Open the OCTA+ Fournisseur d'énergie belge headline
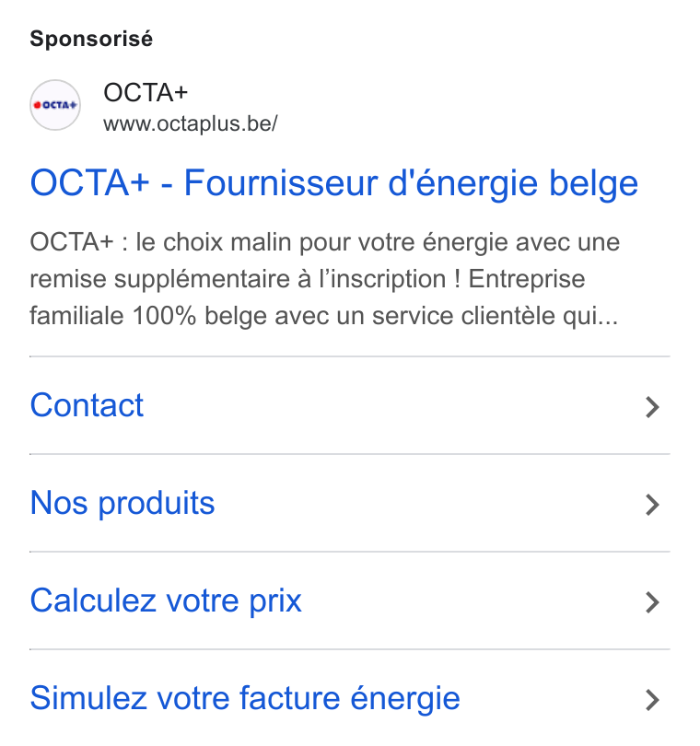 tap(334, 182)
